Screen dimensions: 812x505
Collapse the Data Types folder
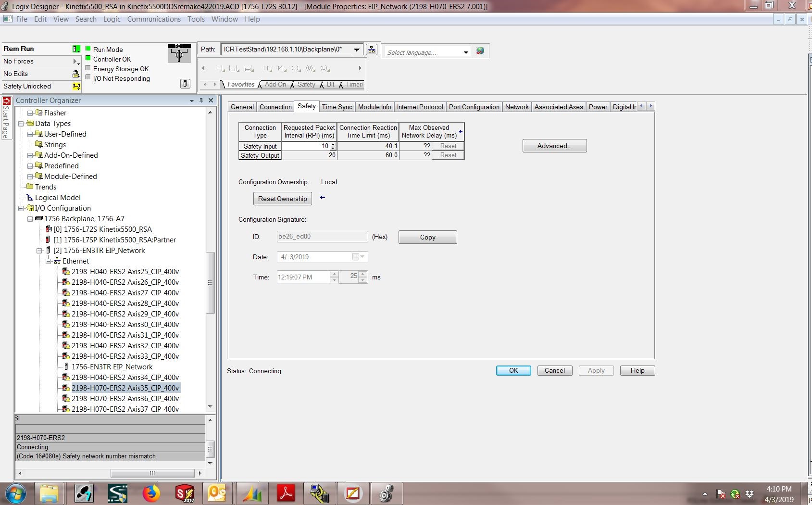pyautogui.click(x=21, y=124)
